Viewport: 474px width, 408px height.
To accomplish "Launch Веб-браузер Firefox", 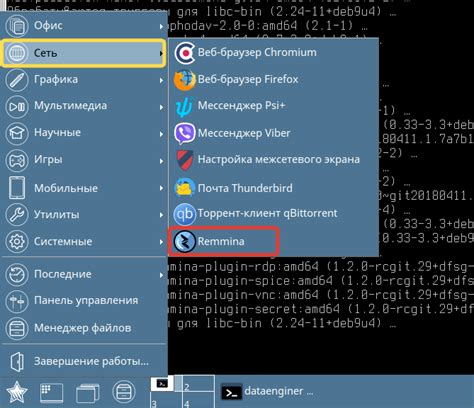I will tap(274, 80).
